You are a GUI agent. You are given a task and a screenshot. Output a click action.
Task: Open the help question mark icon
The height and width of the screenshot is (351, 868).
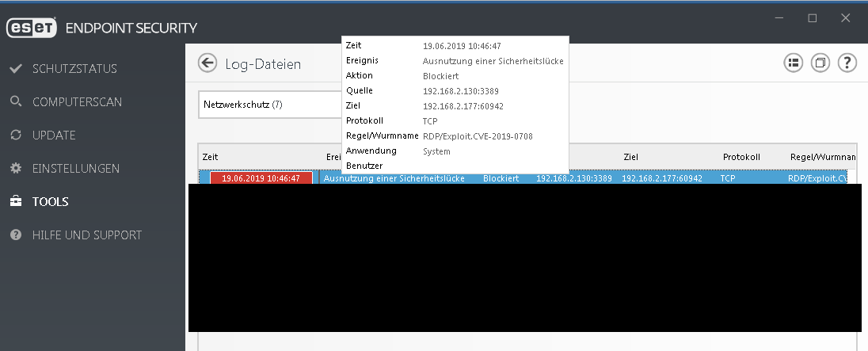(x=847, y=63)
